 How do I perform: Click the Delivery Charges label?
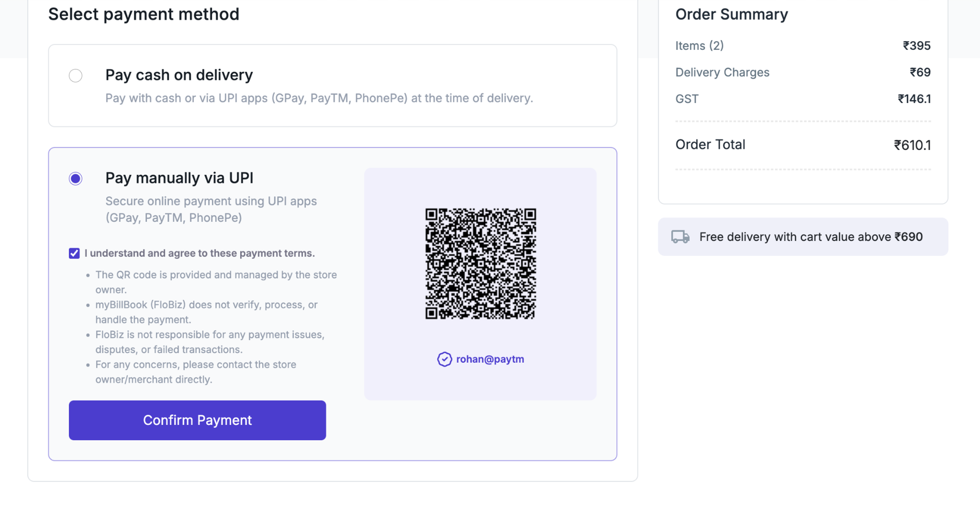click(722, 72)
